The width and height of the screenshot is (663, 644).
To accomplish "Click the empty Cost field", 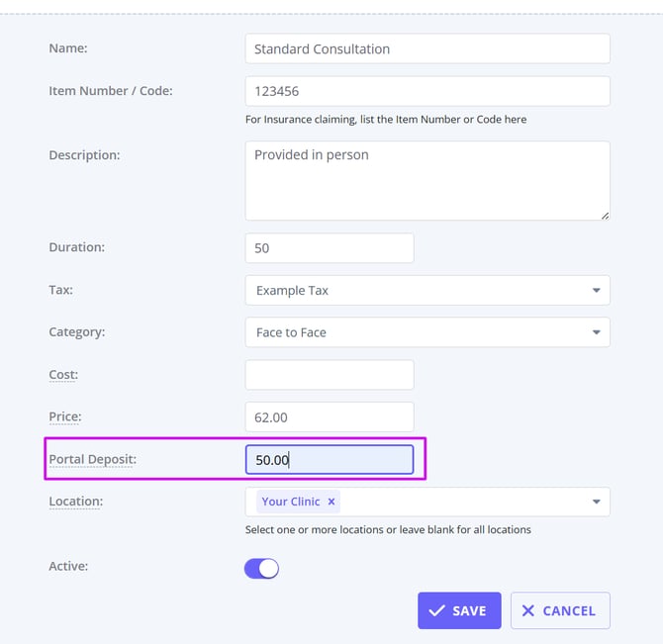I will 329,375.
